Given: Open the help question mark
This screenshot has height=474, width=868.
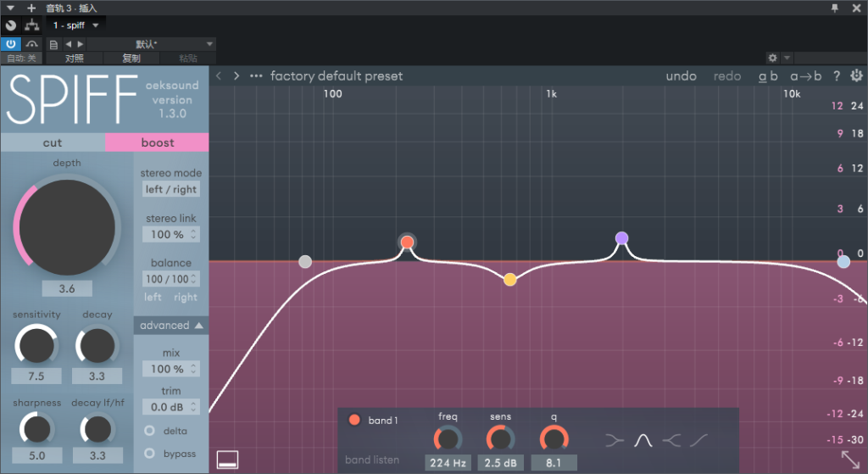Looking at the screenshot, I should pyautogui.click(x=837, y=75).
